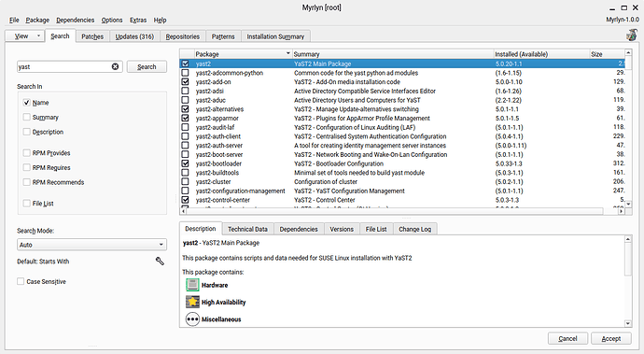This screenshot has height=354, width=644.
Task: Toggle status checkbox for yast2-adsi
Action: pyautogui.click(x=185, y=91)
